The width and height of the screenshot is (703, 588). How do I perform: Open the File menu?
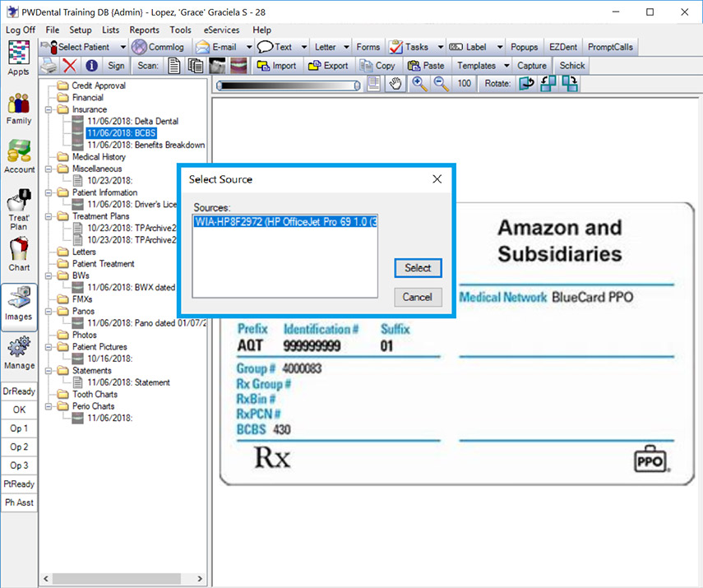pos(52,30)
